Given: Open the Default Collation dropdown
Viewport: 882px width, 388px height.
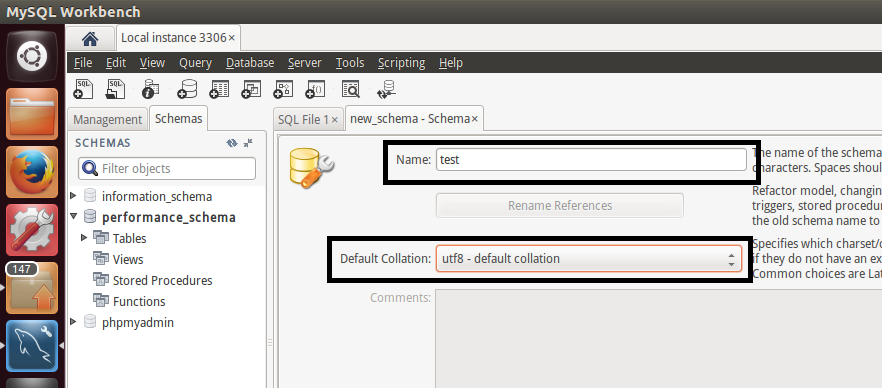Looking at the screenshot, I should click(588, 259).
